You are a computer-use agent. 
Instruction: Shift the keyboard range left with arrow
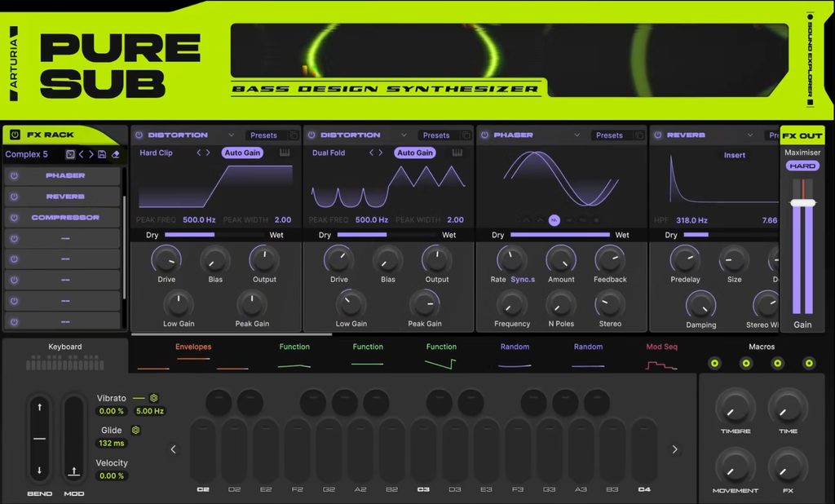(x=173, y=449)
